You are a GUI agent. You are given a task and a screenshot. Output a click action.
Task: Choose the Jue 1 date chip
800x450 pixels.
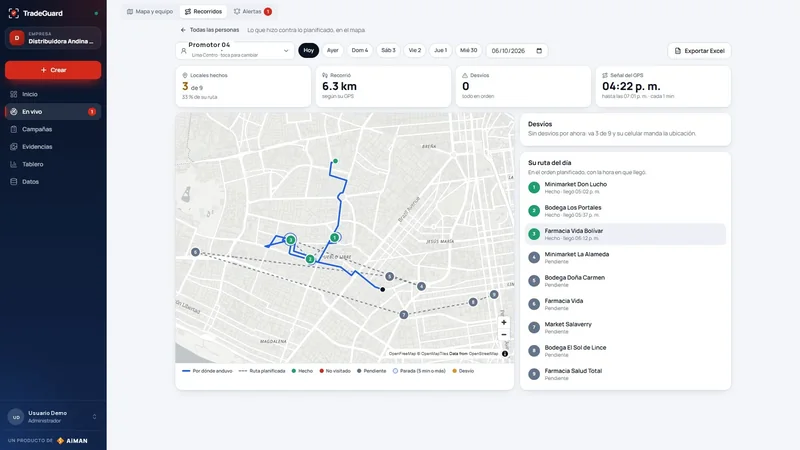(440, 51)
